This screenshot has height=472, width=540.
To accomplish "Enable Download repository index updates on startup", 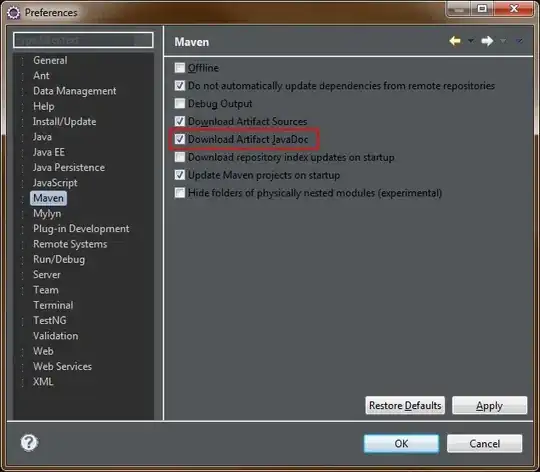I will coord(179,157).
